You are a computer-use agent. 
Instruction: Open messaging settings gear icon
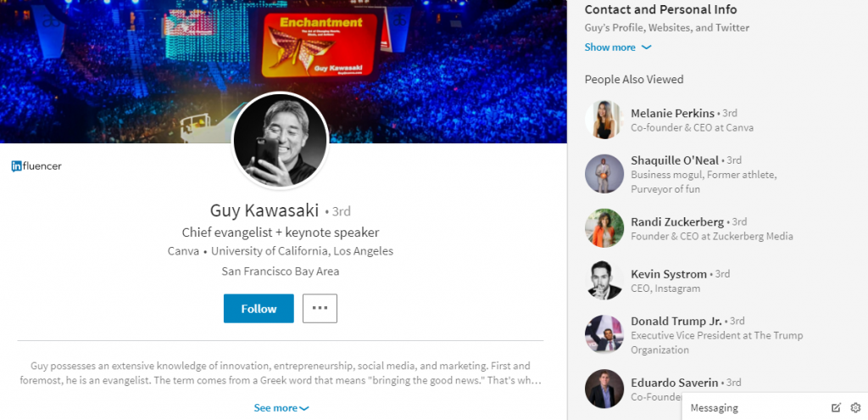pos(855,408)
